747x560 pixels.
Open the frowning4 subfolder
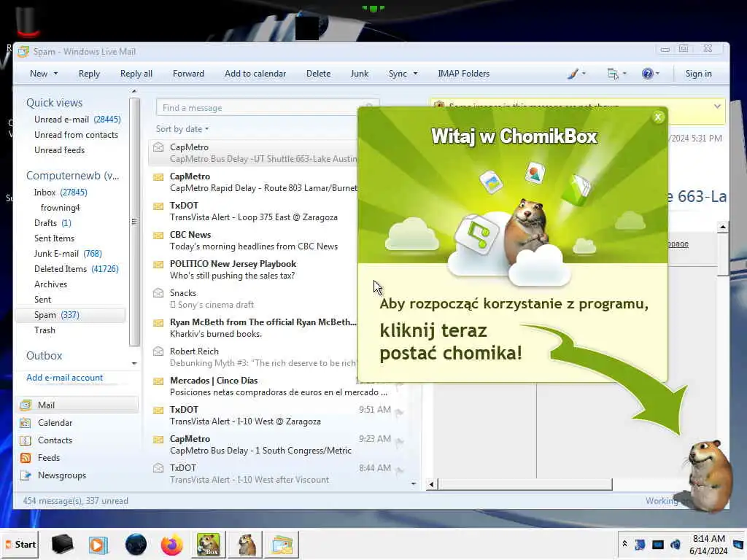pyautogui.click(x=60, y=208)
